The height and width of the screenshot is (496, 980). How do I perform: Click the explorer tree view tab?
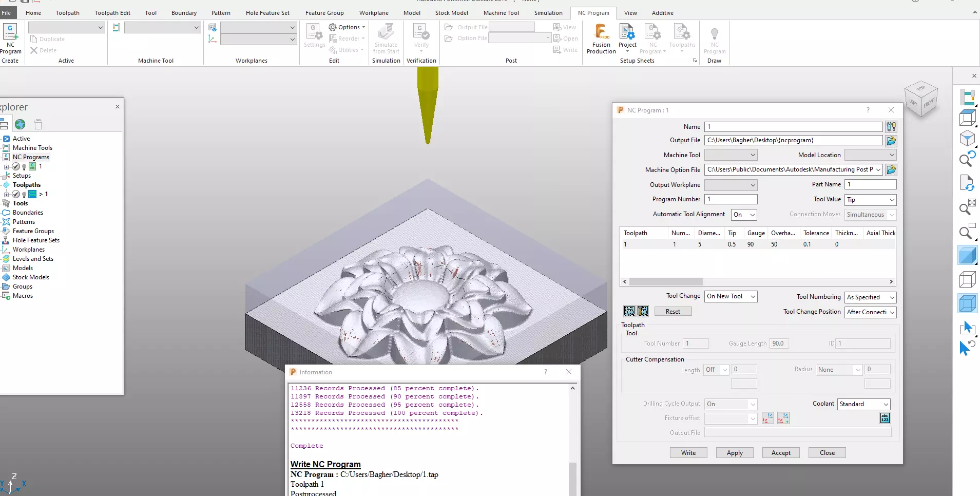click(x=3, y=124)
